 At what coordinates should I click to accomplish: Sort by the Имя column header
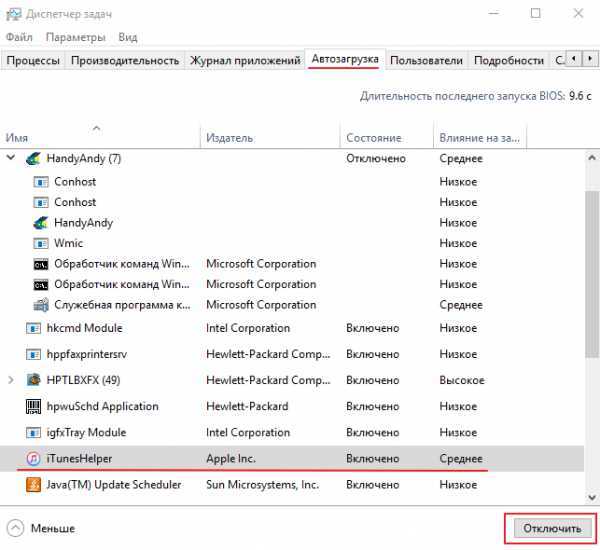(101, 137)
